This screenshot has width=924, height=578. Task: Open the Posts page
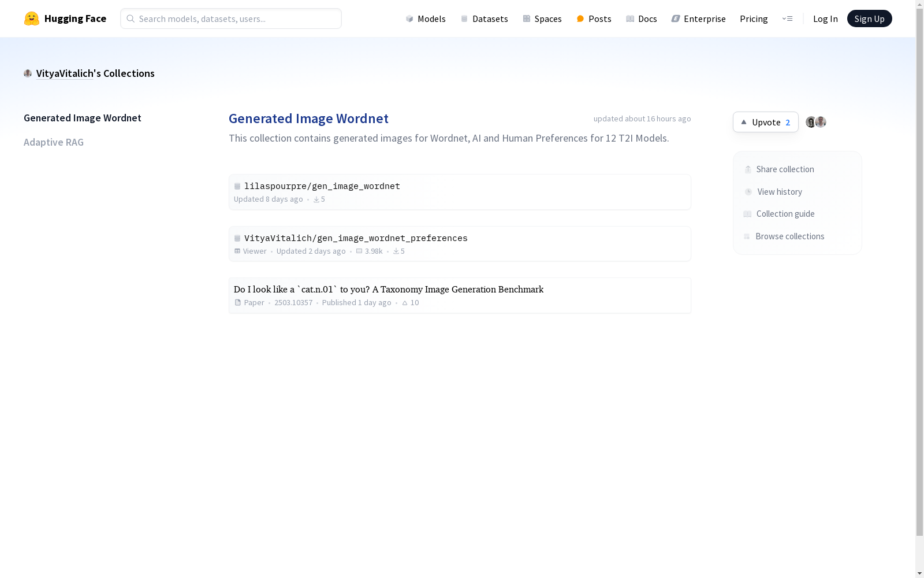(x=594, y=18)
